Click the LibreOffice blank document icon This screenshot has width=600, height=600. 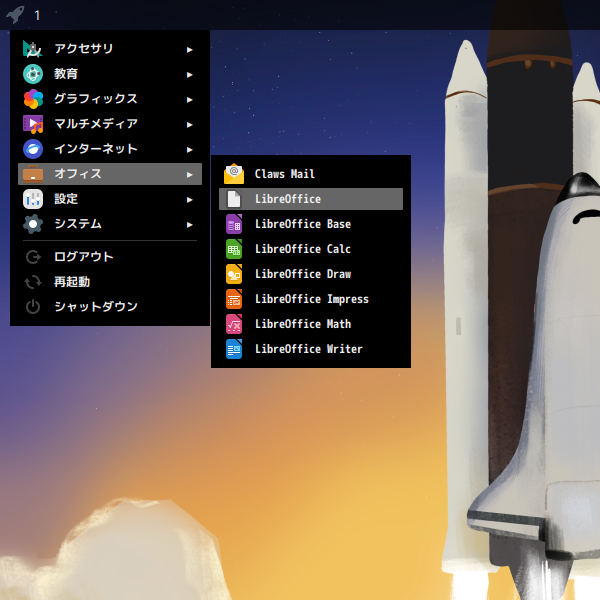(x=234, y=199)
